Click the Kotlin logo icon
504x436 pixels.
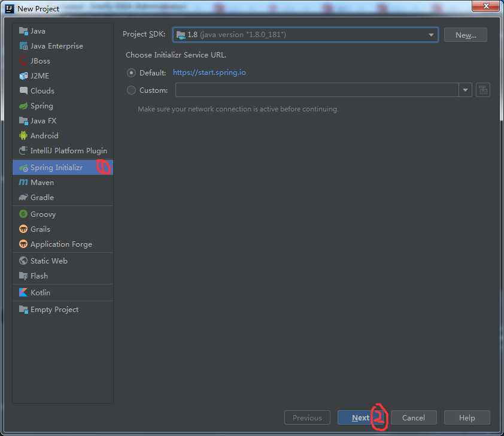click(23, 293)
